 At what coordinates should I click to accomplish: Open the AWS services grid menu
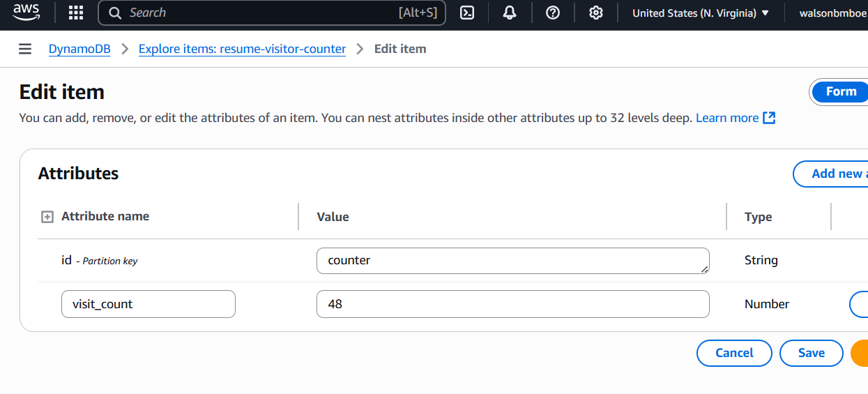pyautogui.click(x=76, y=13)
